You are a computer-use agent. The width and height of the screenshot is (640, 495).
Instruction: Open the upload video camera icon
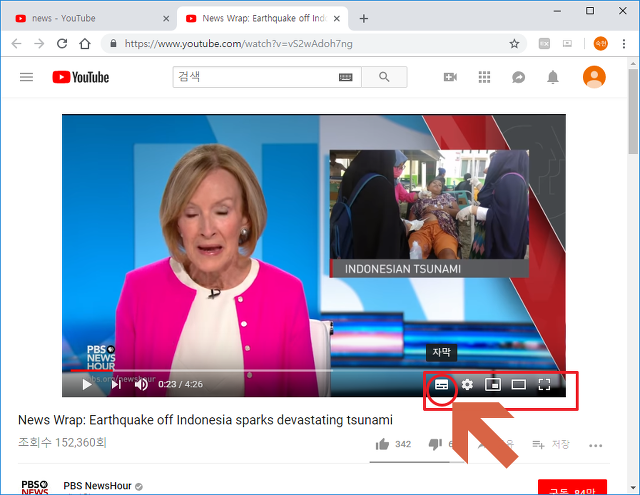click(450, 77)
